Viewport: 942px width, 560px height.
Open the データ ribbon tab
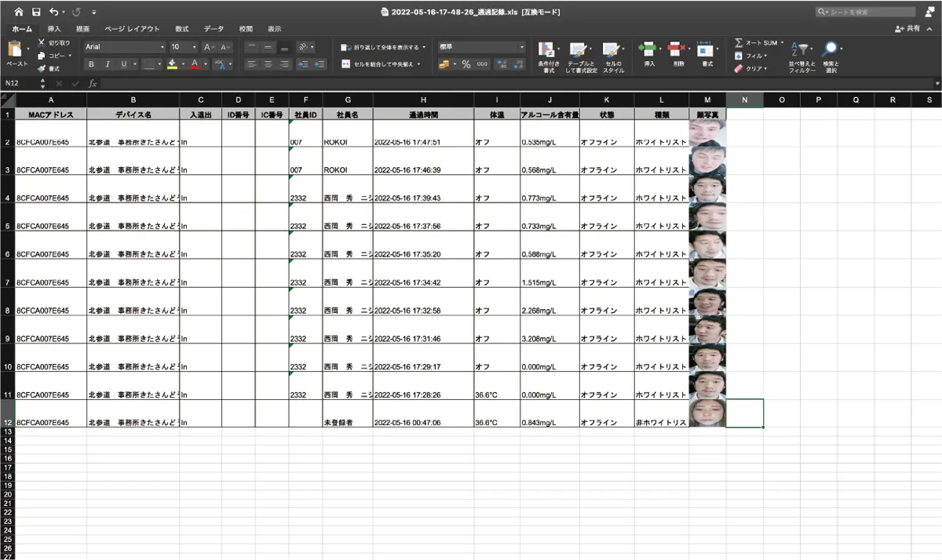coord(214,28)
